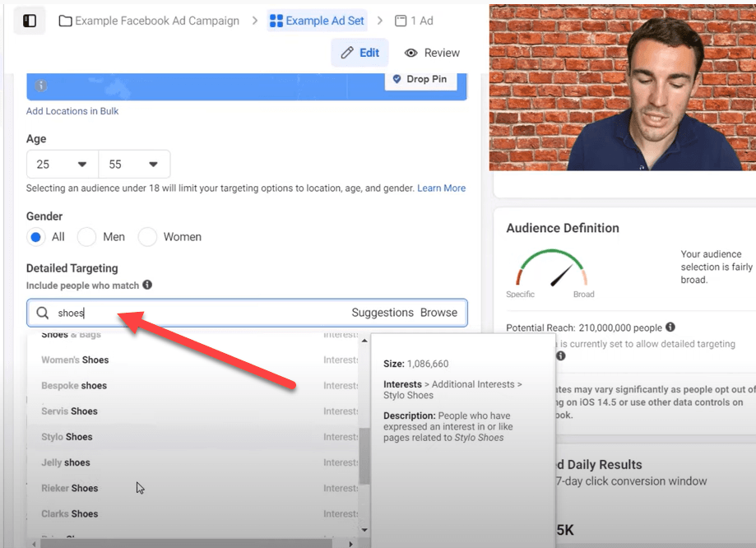
Task: Switch to the Edit tab
Action: tap(359, 53)
